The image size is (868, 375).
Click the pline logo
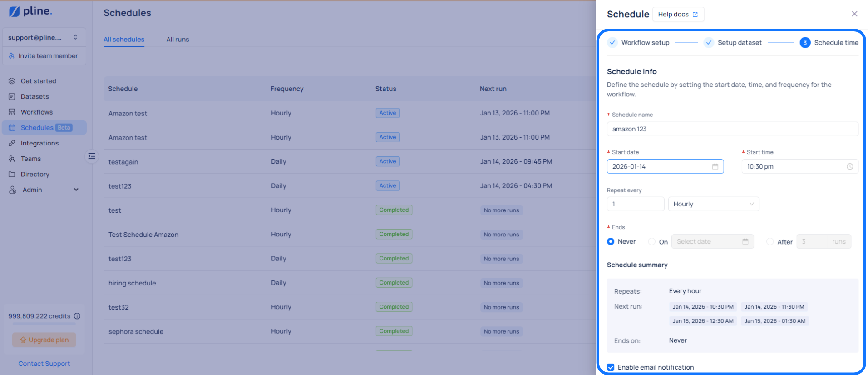tap(30, 11)
